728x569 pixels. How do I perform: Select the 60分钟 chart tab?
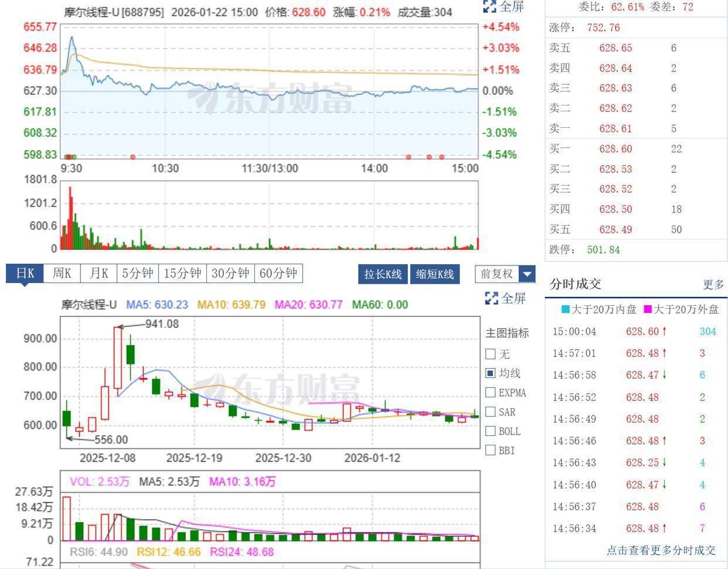coord(278,273)
